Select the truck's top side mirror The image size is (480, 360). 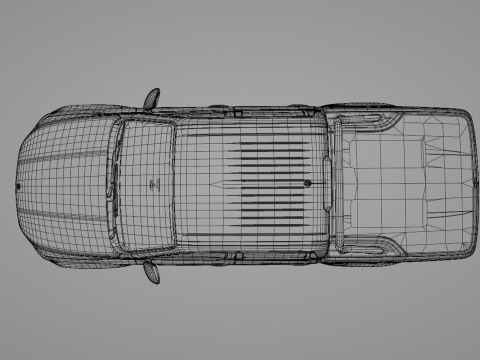click(x=152, y=99)
